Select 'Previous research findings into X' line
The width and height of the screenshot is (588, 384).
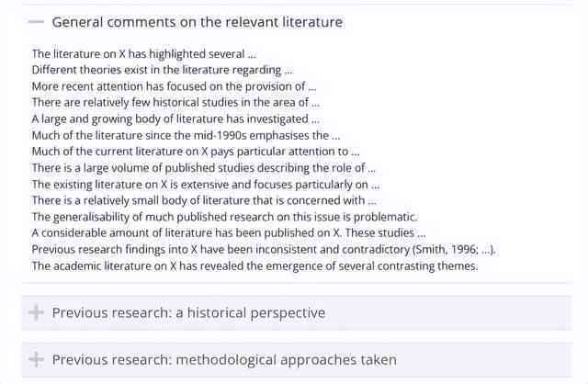point(264,249)
